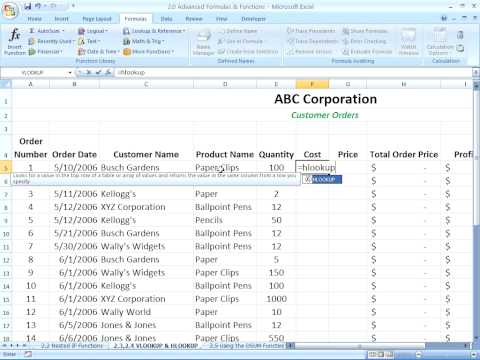Select column F header
This screenshot has width=480, height=360.
(312, 84)
